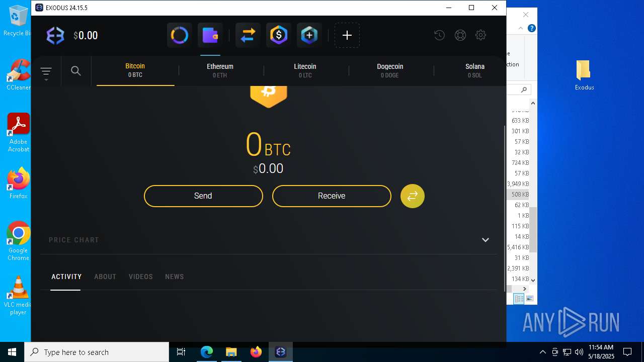Viewport: 644px width, 362px height.
Task: Open the Exodus folder on desktop
Action: coord(584,75)
